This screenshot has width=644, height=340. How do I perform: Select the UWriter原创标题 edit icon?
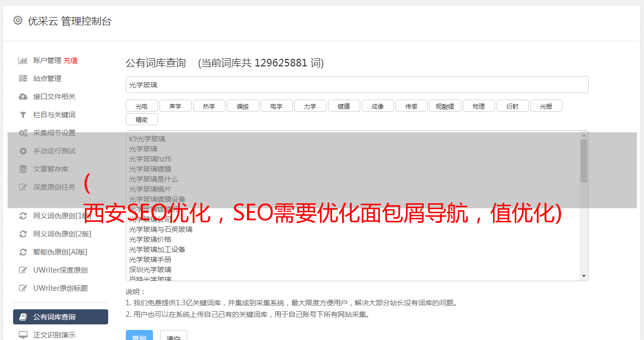pyautogui.click(x=23, y=288)
